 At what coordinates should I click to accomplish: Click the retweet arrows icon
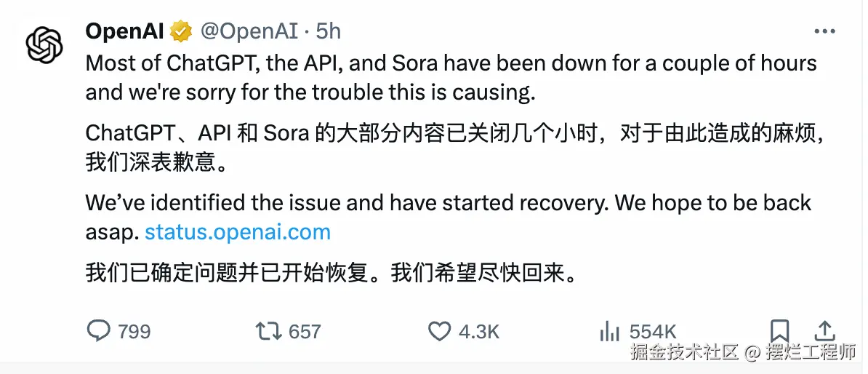tap(268, 331)
